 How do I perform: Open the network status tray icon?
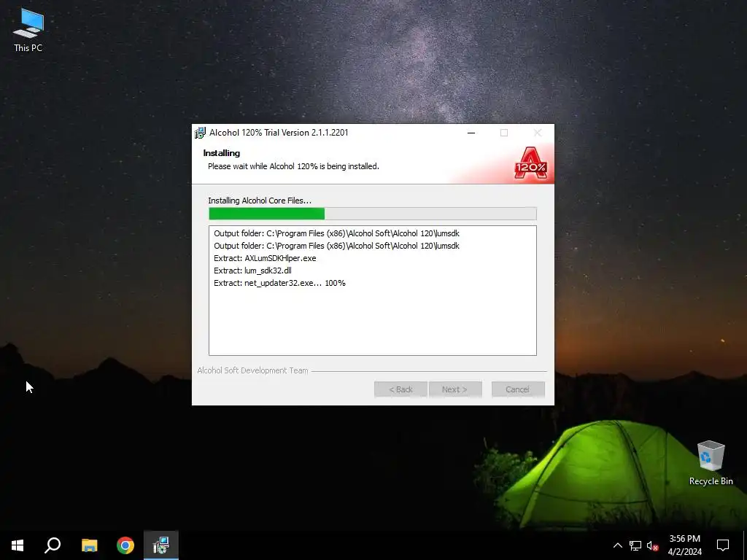[635, 545]
